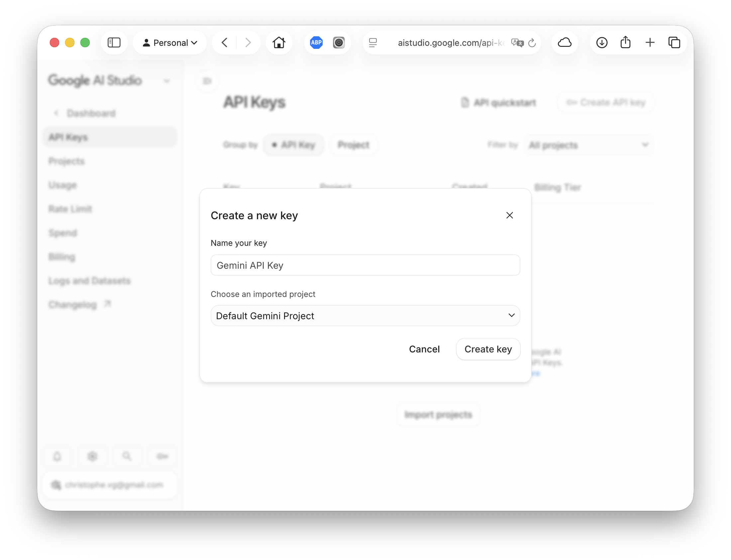The height and width of the screenshot is (560, 731).
Task: Go forward to next page
Action: tap(248, 43)
